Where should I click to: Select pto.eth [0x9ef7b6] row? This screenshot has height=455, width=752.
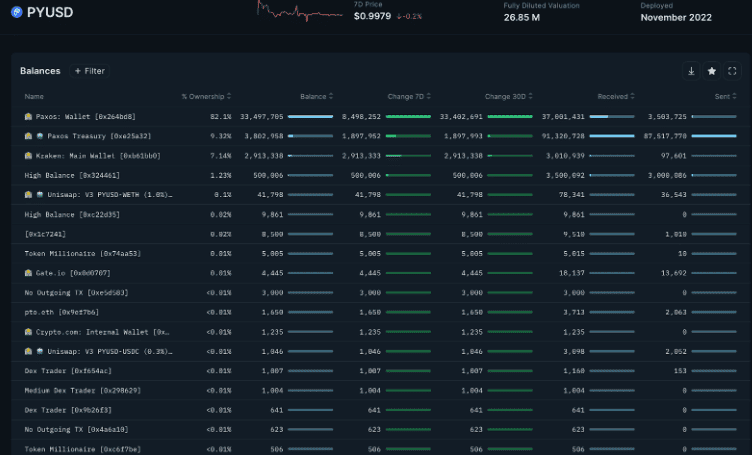pos(380,312)
